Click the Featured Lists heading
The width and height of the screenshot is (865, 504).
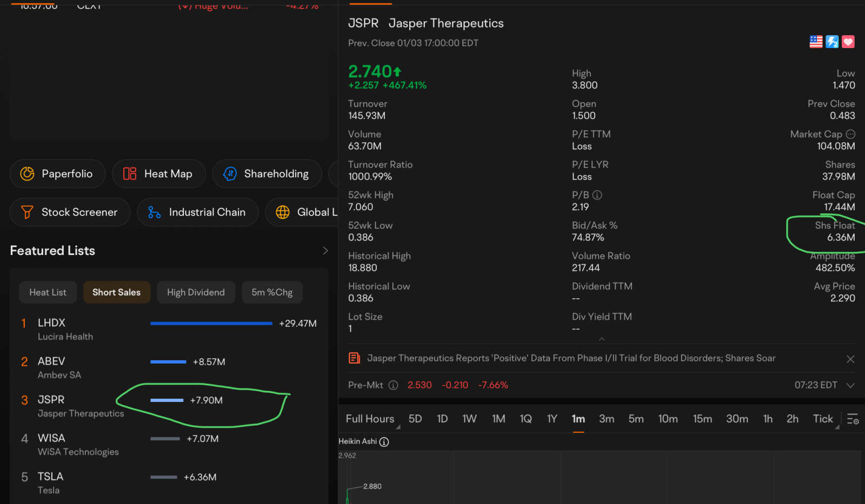pyautogui.click(x=52, y=251)
